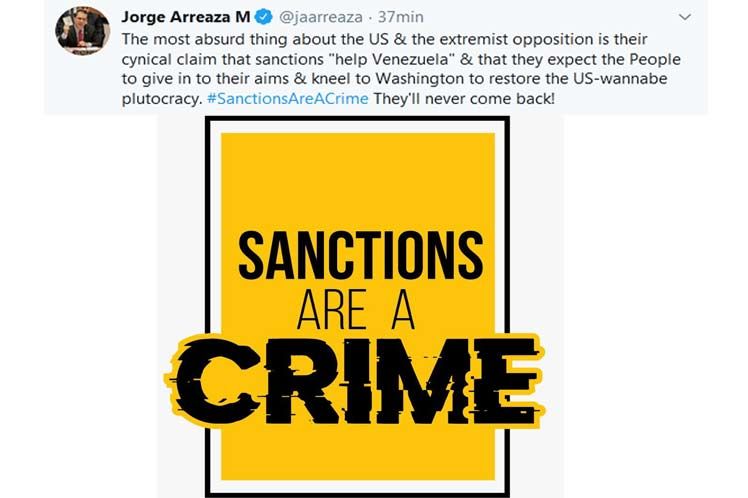Open the #SanctionsAreACrime hashtag link

[x=288, y=99]
